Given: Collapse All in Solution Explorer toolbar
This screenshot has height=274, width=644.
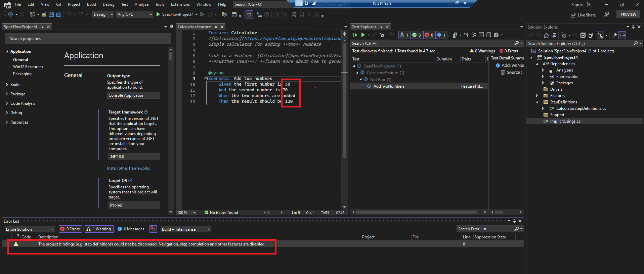Looking at the screenshot, I should point(583,35).
